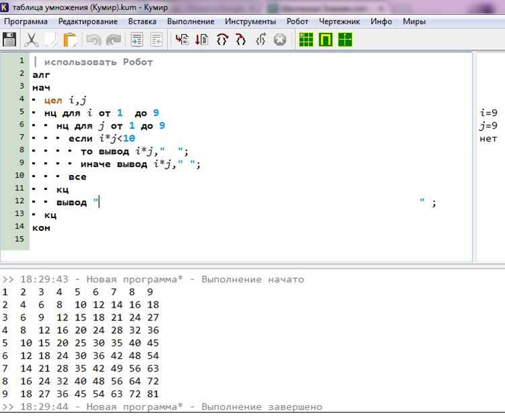The height and width of the screenshot is (420, 505).
Task: Click 'нц для i' on line 5
Action: click(68, 113)
